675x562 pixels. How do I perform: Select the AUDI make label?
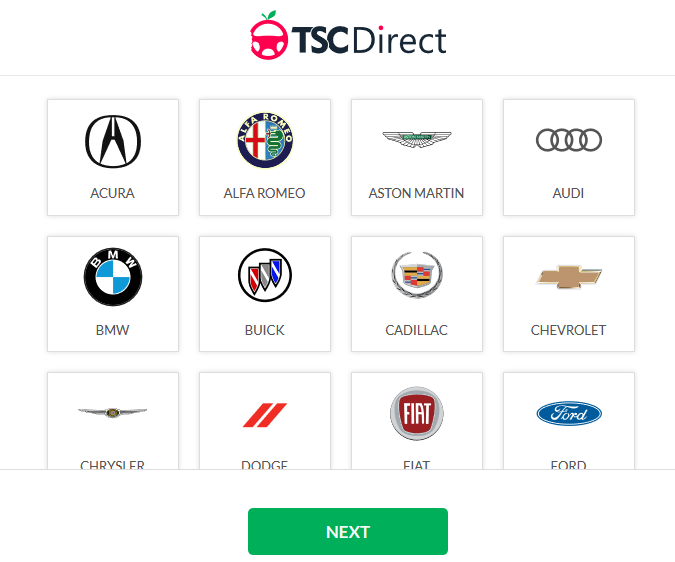click(568, 193)
